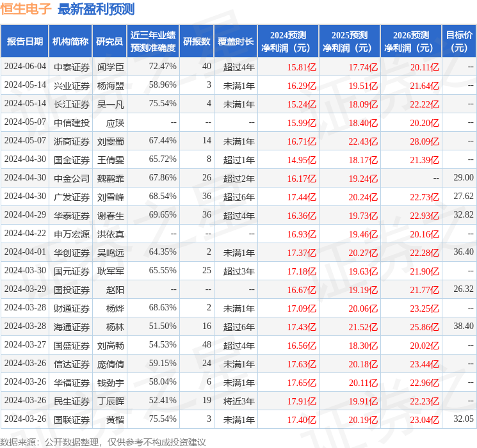Click the date 2024-03-27
The width and height of the screenshot is (477, 448).
click(x=25, y=344)
